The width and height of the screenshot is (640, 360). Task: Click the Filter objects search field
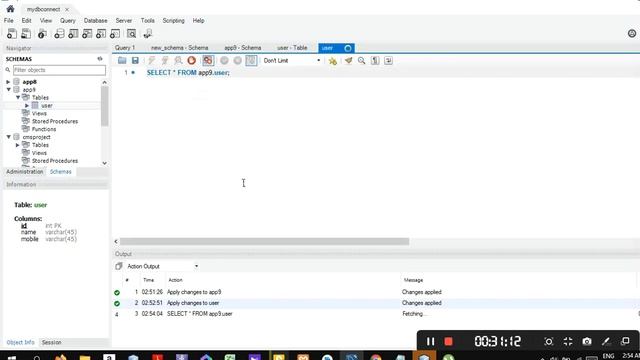pos(60,70)
